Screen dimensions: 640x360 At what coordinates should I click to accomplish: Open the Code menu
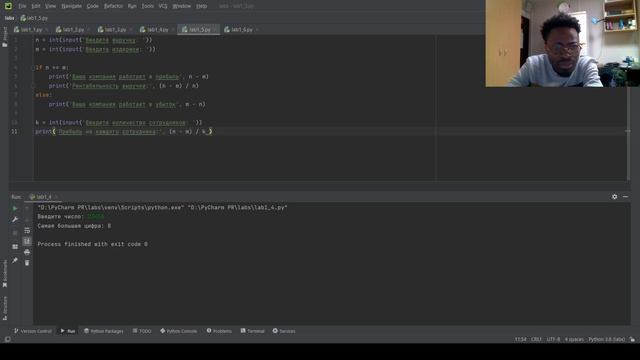93,6
